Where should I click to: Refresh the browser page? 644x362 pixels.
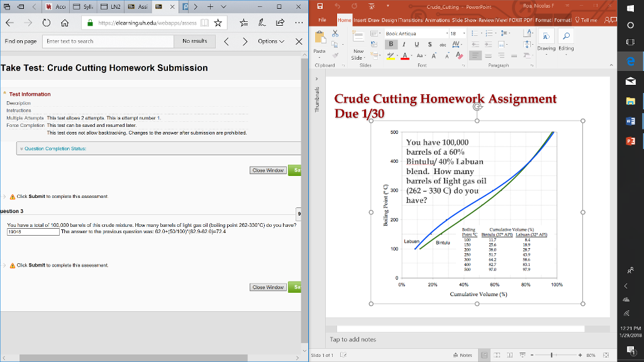click(47, 23)
